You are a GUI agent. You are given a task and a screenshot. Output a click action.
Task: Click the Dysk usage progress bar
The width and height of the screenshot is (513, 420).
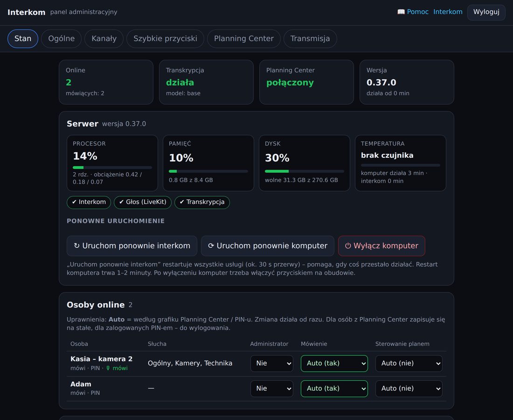[304, 171]
